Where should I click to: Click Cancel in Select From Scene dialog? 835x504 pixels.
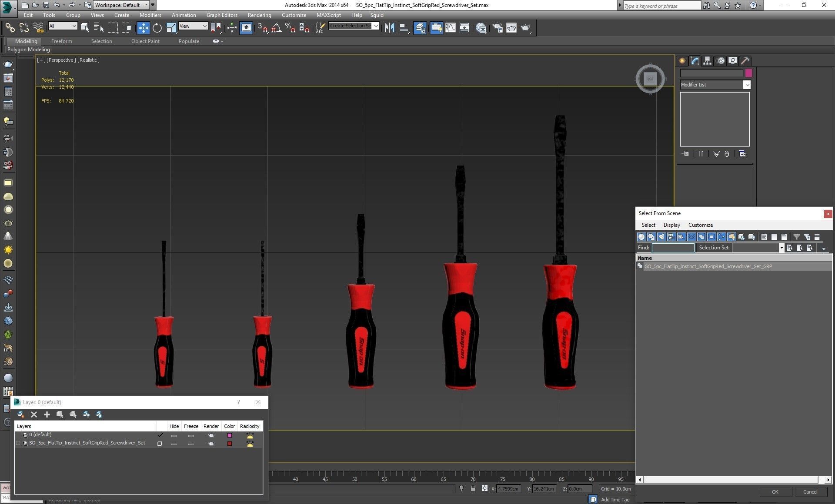(810, 492)
